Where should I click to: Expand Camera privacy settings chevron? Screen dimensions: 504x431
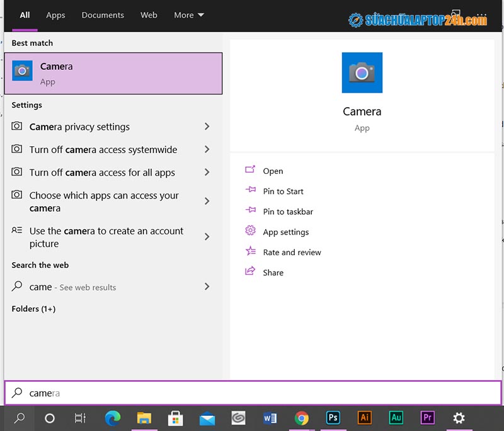[x=207, y=126]
